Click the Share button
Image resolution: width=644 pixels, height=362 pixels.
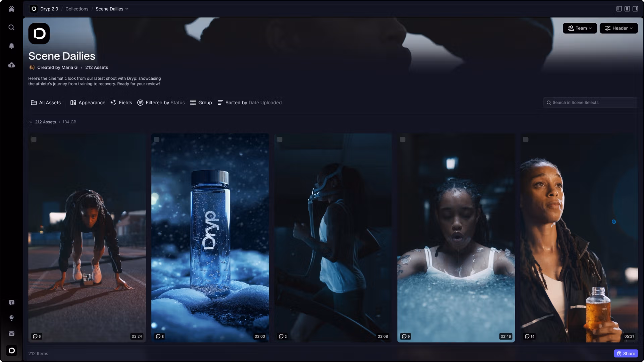(626, 353)
